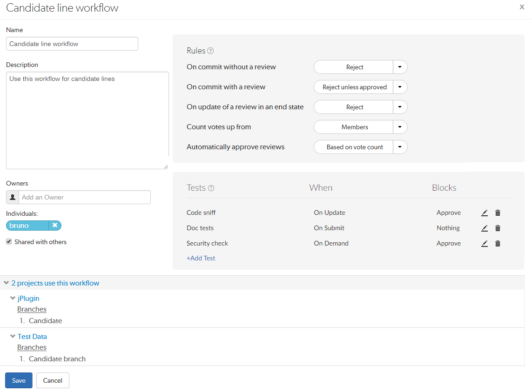This screenshot has height=392, width=532.
Task: Click the Add Test link
Action: click(x=201, y=258)
